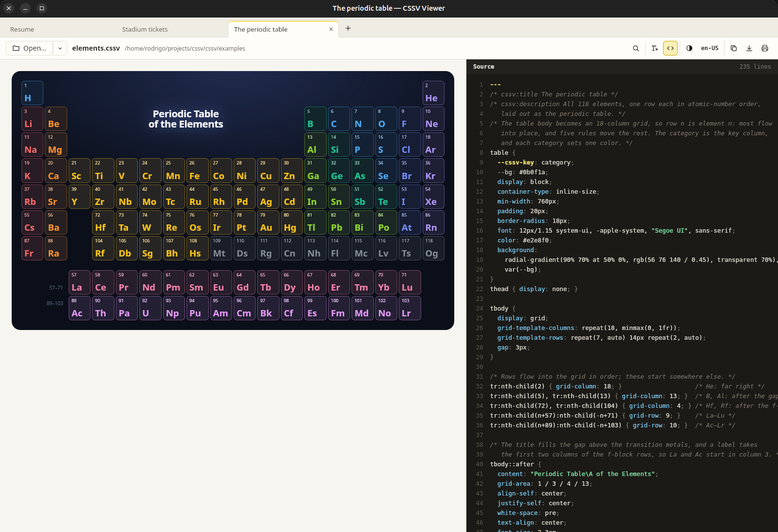
Task: Close The periodic table tab
Action: click(x=331, y=29)
